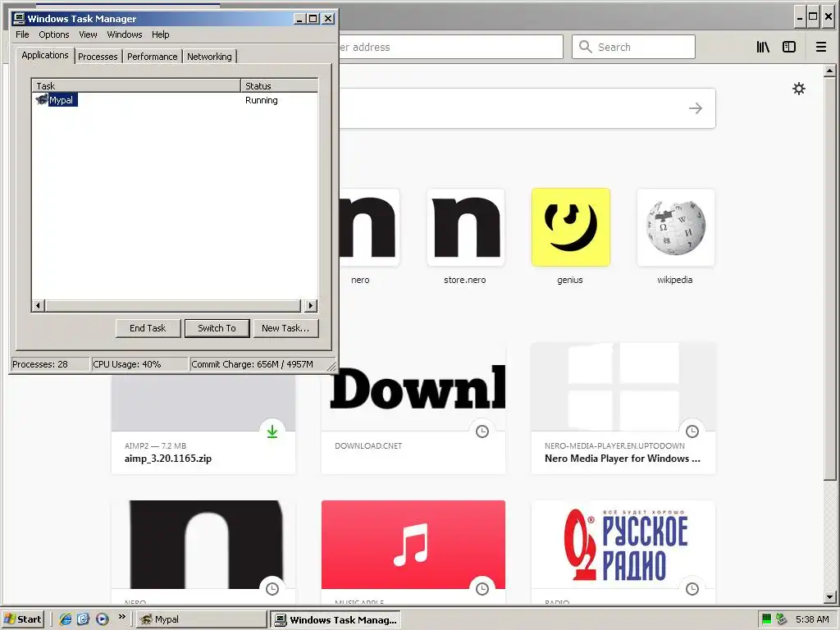This screenshot has width=840, height=630.
Task: Click the clock icon on Russkoe Radio card
Action: [x=692, y=589]
